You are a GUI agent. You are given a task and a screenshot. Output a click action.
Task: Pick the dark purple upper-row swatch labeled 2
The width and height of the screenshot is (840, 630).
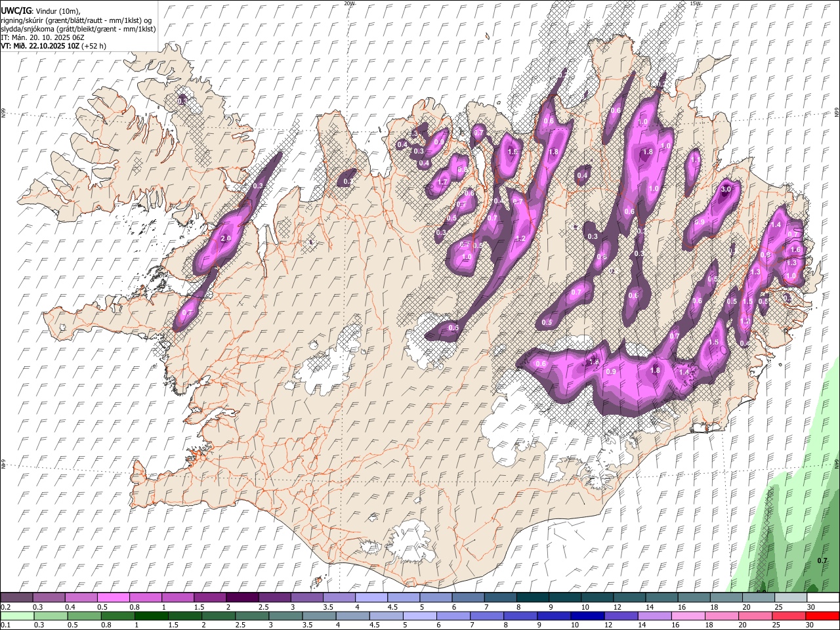pos(242,597)
